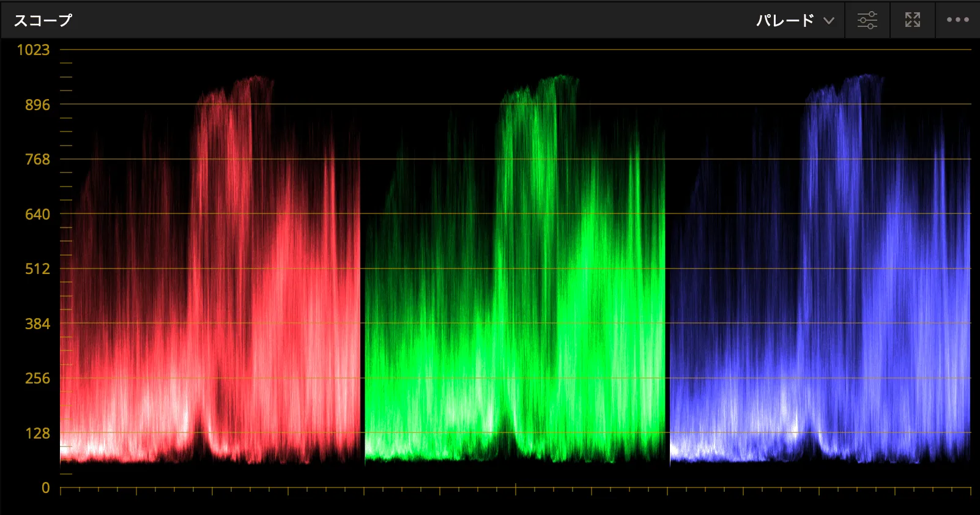Click the 128 scale label
This screenshot has width=980, height=515.
37,433
